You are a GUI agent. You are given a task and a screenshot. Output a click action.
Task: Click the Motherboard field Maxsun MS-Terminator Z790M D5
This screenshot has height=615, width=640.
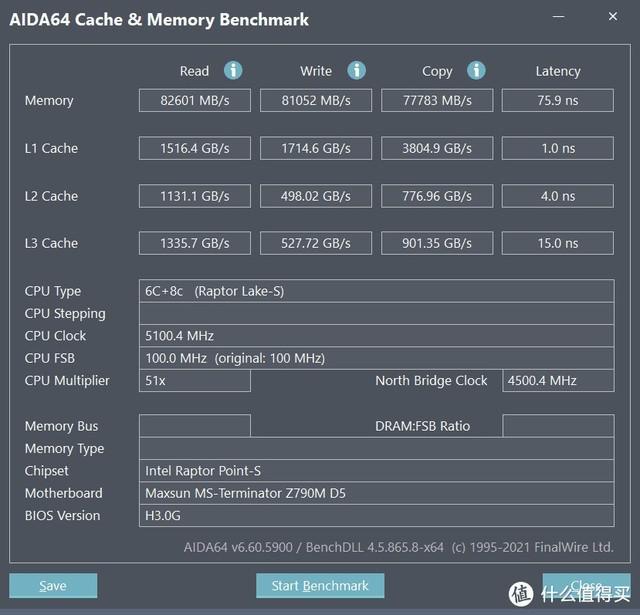click(x=377, y=493)
